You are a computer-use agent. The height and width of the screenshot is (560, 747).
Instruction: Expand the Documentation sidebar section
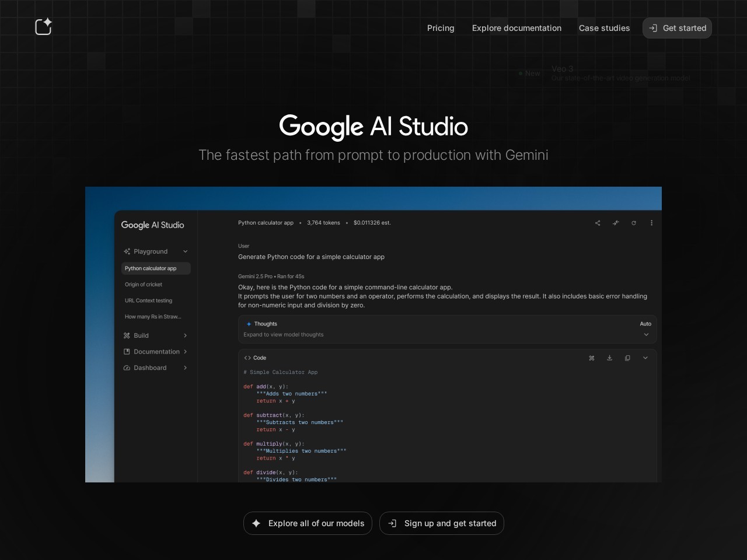(x=185, y=352)
